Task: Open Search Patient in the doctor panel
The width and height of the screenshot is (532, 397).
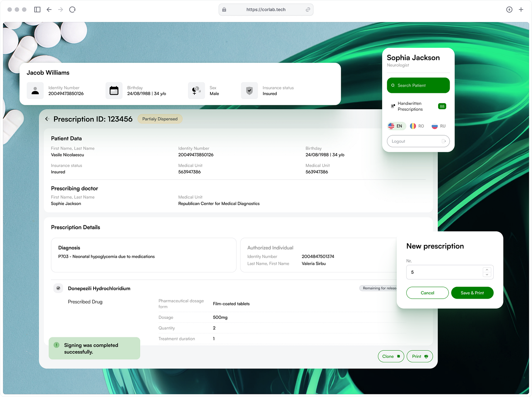Action: [418, 85]
